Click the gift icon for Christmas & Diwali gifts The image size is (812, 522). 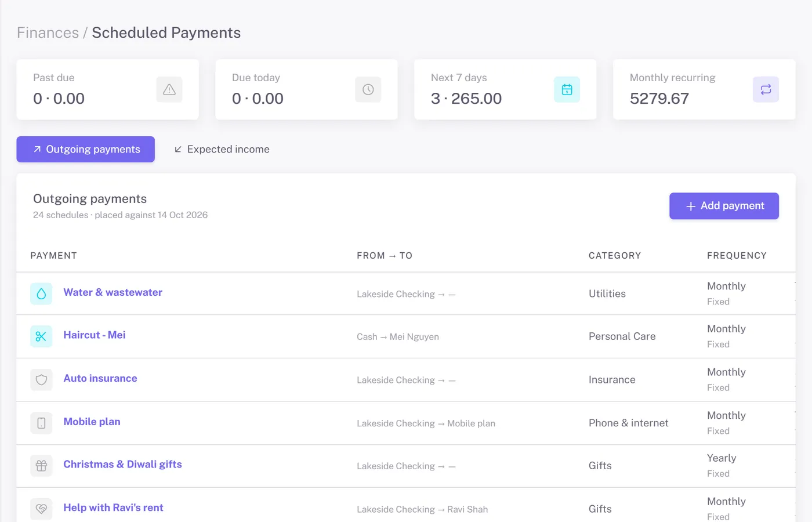41,466
